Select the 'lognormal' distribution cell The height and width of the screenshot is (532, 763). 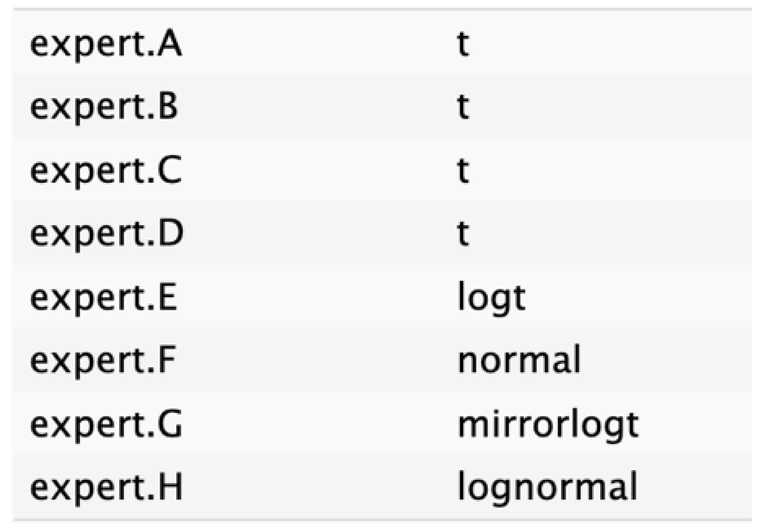547,488
